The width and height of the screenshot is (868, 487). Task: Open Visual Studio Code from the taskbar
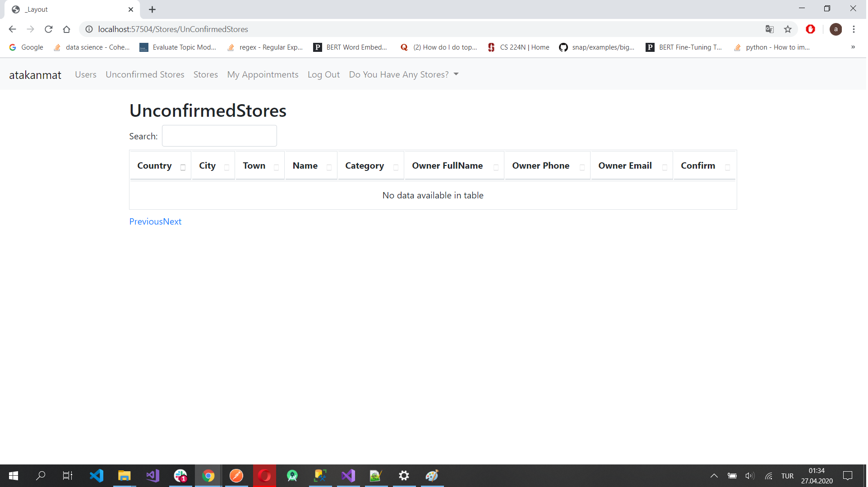97,476
